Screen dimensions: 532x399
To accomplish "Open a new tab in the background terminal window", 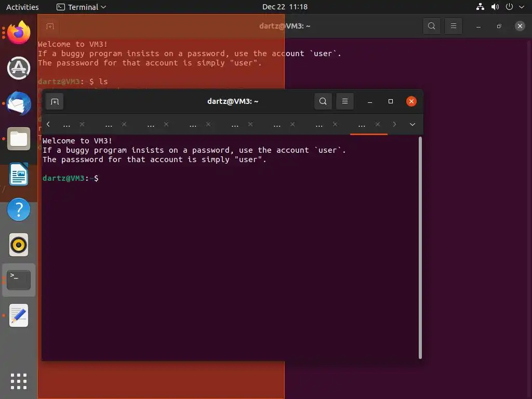I will click(x=50, y=26).
